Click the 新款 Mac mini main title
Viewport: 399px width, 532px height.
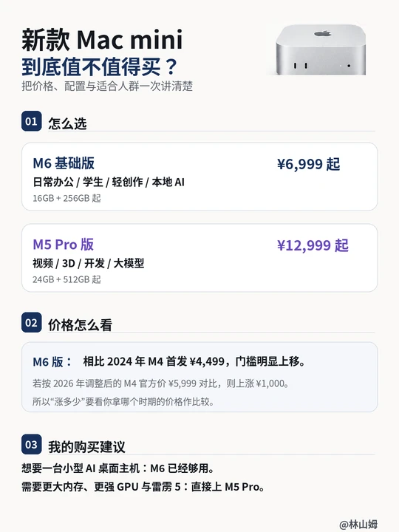pyautogui.click(x=103, y=40)
